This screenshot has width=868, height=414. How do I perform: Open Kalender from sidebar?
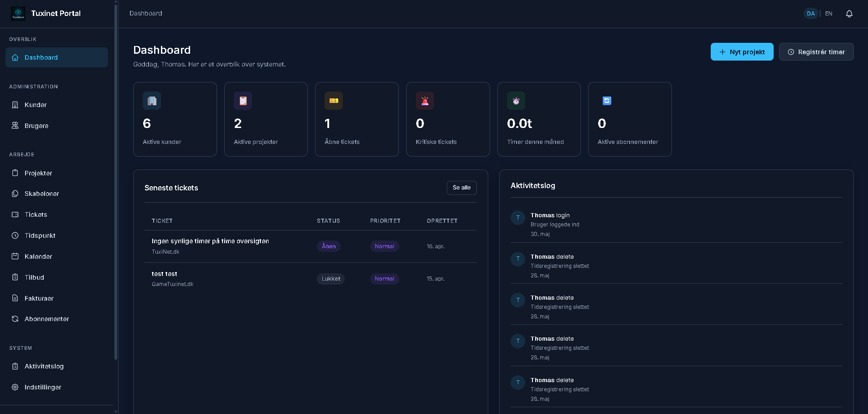pyautogui.click(x=57, y=256)
